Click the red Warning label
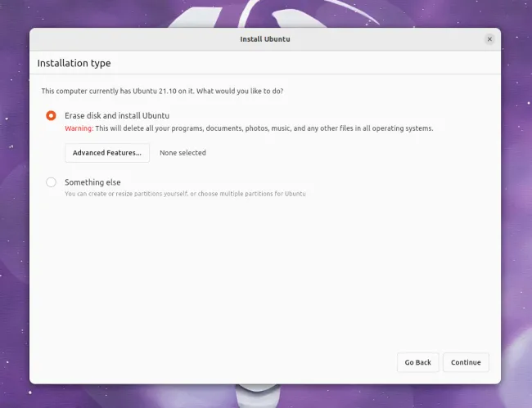Screen dimensions: 532x408 coord(79,128)
